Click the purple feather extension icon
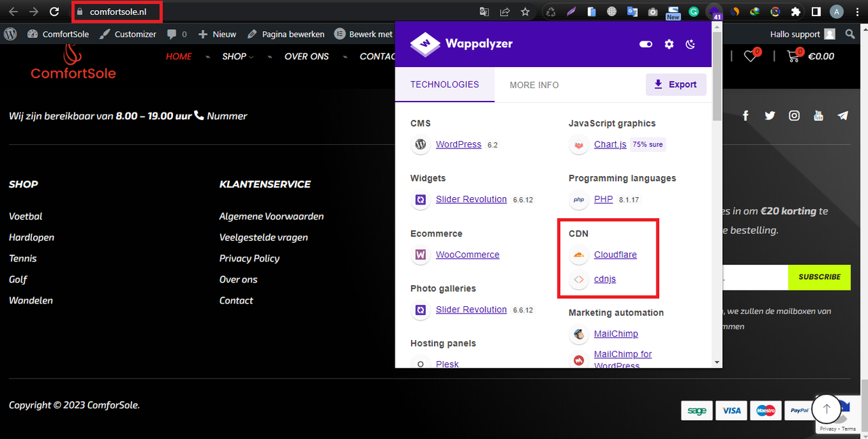This screenshot has height=439, width=868. click(571, 12)
